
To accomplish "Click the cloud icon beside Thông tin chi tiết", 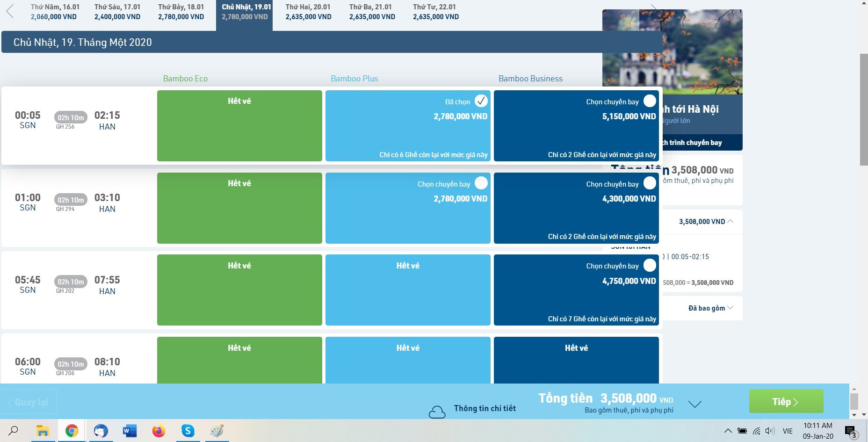I will [x=437, y=412].
